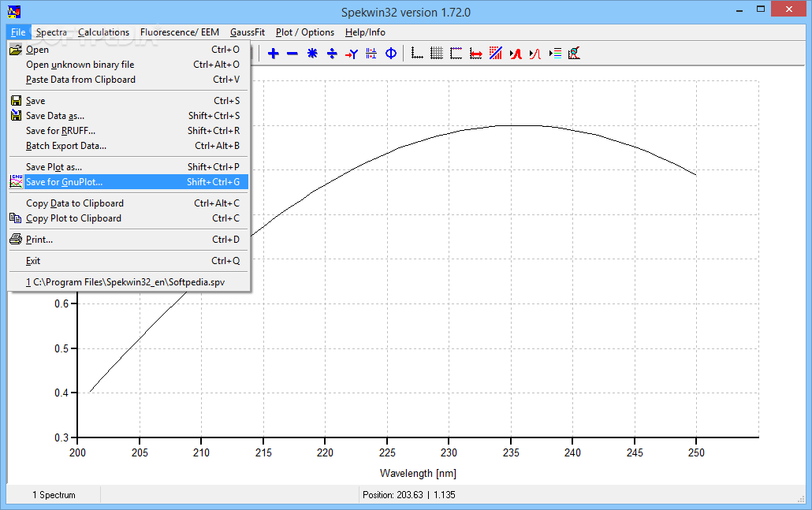
Task: Click the window resize grip in status bar
Action: [801, 499]
